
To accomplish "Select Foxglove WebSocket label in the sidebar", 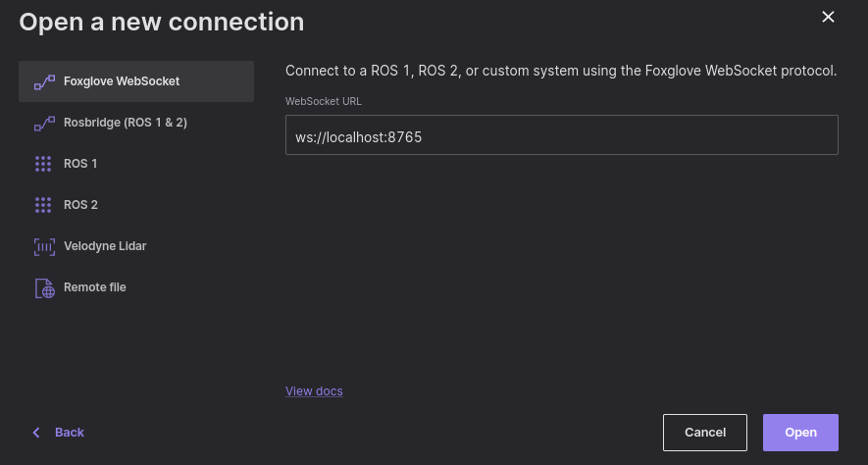I will [122, 81].
